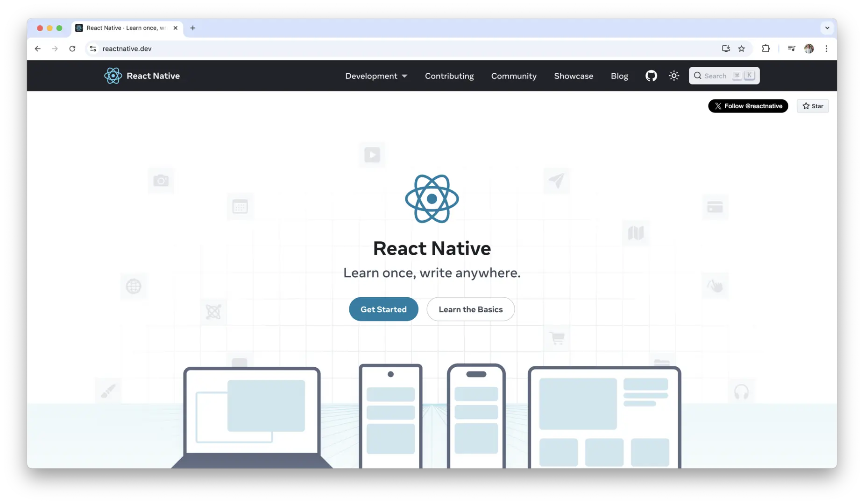Open the Contributing nav item
864x504 pixels.
[449, 76]
